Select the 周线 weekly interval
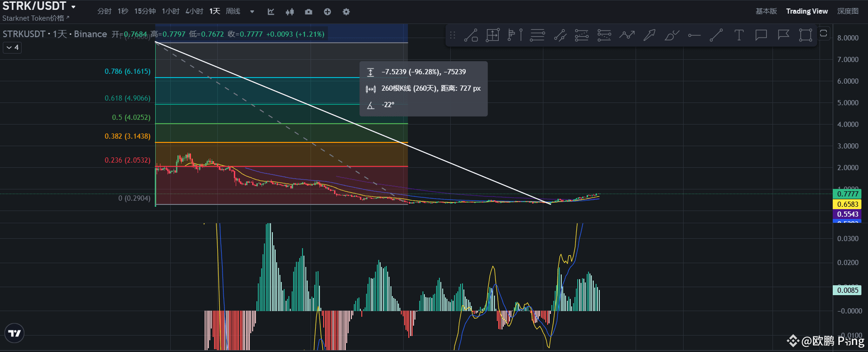Image resolution: width=868 pixels, height=352 pixels. pyautogui.click(x=233, y=11)
